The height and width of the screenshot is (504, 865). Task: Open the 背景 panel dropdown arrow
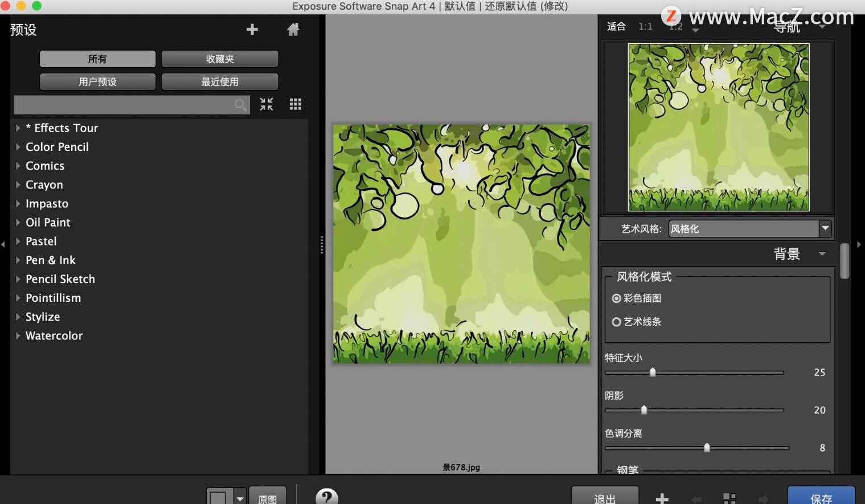pos(822,254)
